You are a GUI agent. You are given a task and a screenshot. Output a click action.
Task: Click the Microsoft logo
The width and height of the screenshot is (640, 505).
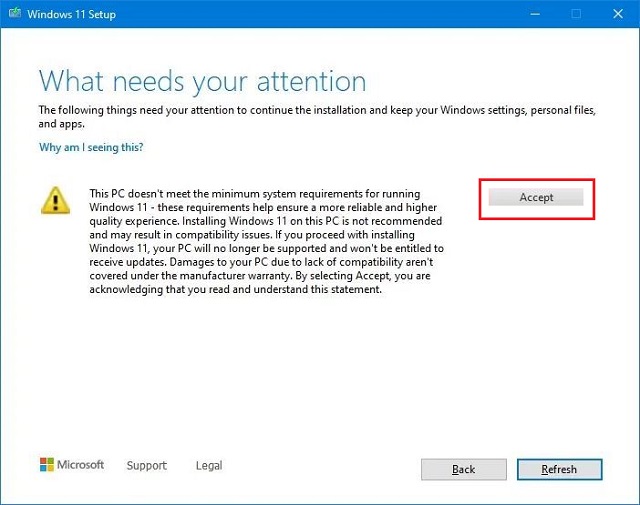(x=72, y=465)
